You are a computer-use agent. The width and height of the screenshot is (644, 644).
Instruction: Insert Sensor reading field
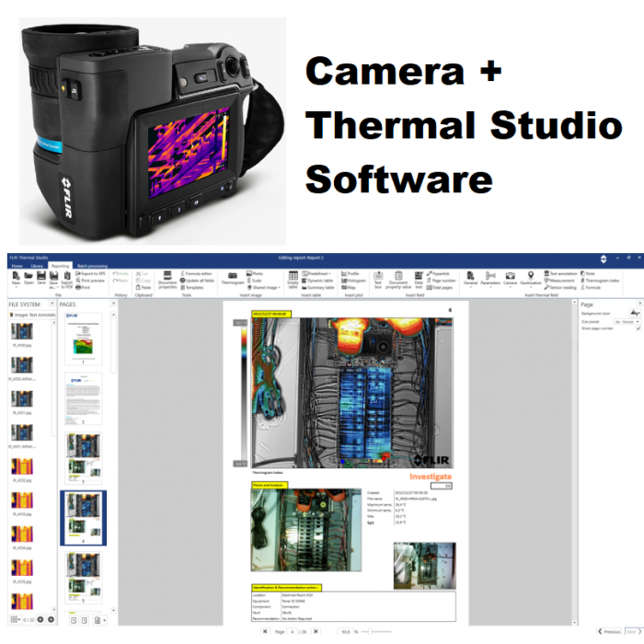(x=560, y=287)
